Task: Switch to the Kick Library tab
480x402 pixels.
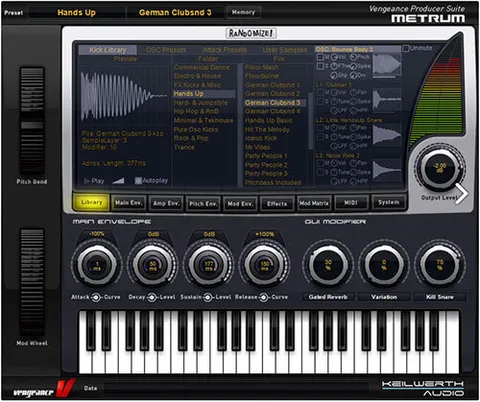Action: (x=108, y=50)
